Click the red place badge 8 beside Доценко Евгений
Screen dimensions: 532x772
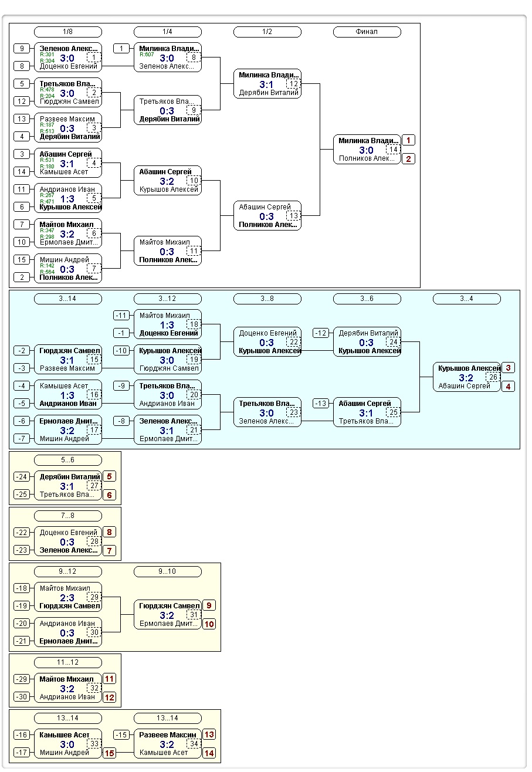110,532
